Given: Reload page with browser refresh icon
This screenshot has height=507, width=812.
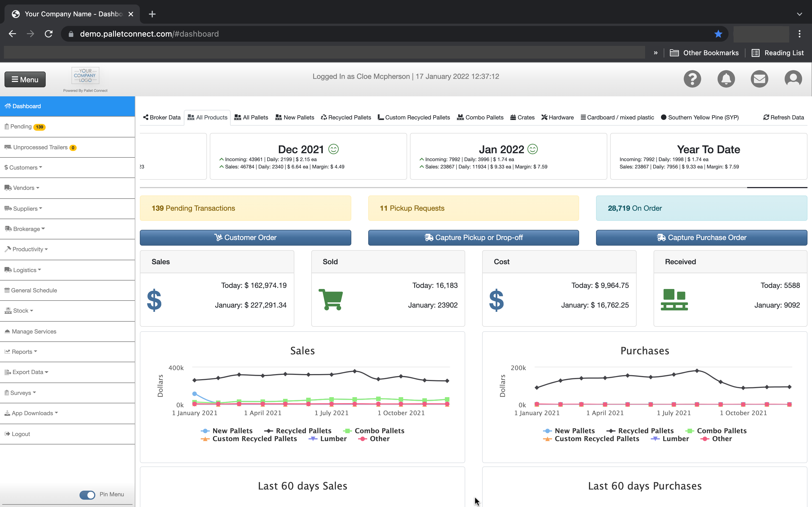Looking at the screenshot, I should [x=48, y=34].
